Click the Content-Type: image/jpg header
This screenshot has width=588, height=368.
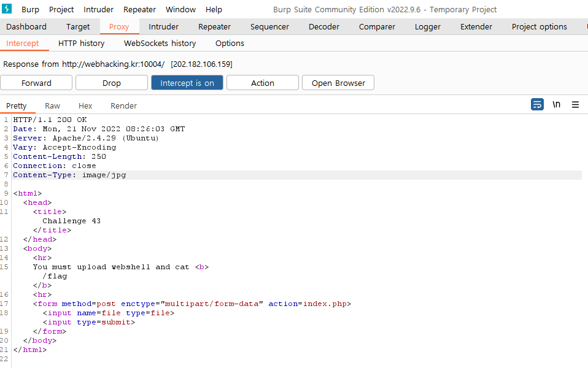(x=69, y=175)
